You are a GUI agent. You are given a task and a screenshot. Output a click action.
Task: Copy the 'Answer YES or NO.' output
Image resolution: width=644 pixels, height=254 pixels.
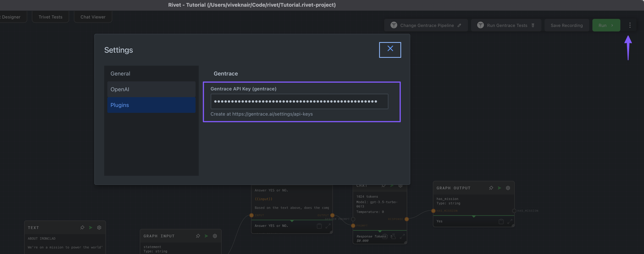(319, 226)
